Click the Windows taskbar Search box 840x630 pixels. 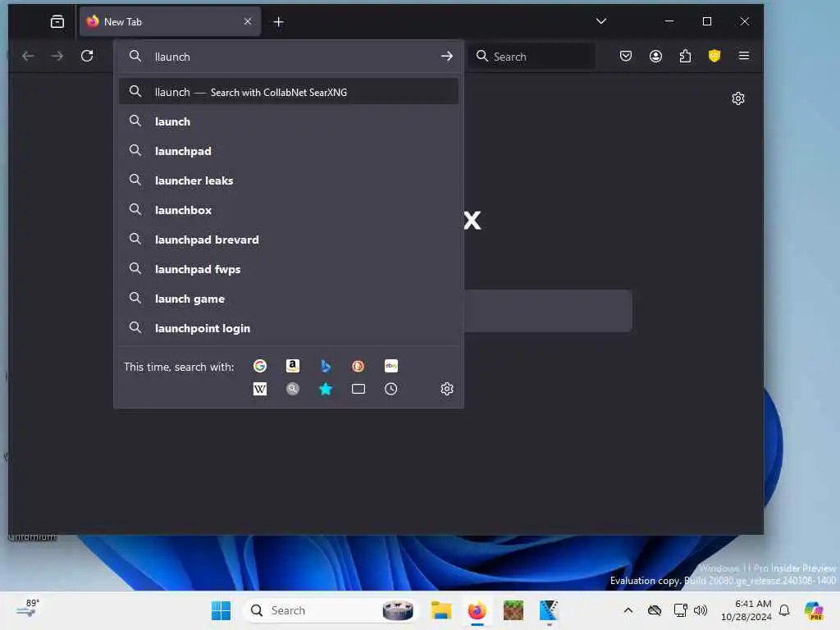330,610
